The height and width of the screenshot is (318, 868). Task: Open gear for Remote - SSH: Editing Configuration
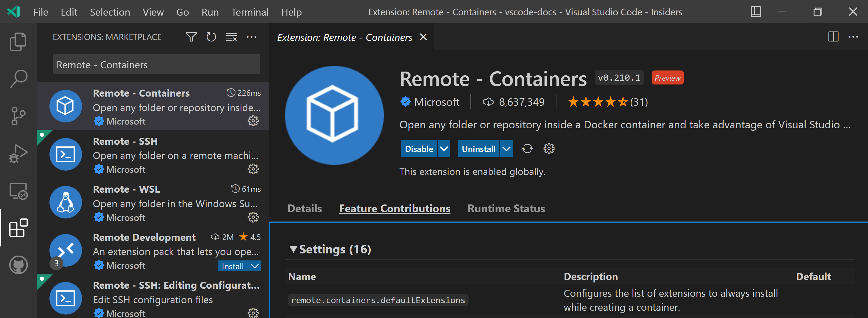tap(253, 313)
